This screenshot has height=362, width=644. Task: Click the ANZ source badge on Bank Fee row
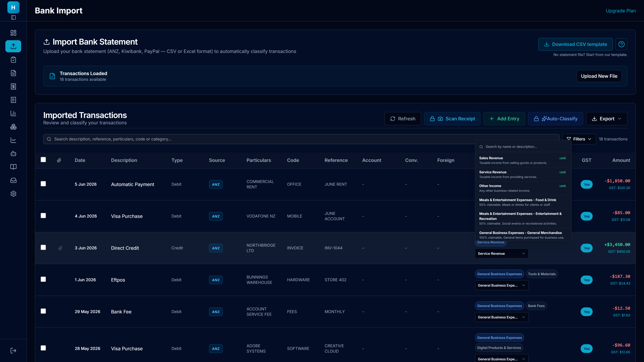coord(216,312)
